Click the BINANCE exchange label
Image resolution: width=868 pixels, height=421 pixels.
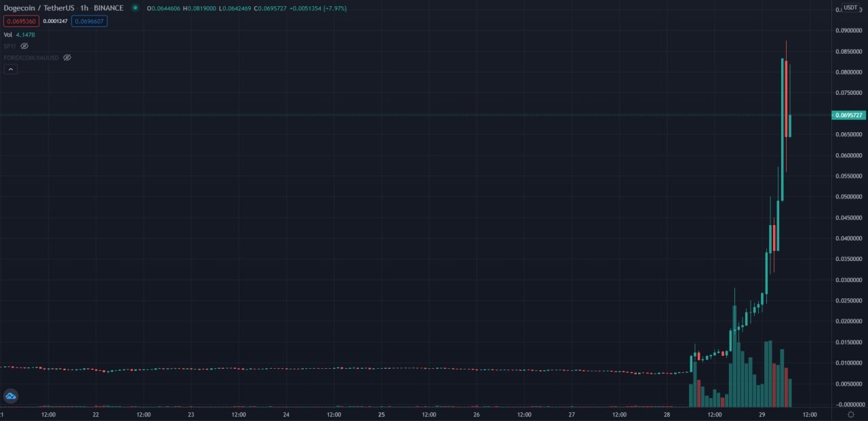108,8
